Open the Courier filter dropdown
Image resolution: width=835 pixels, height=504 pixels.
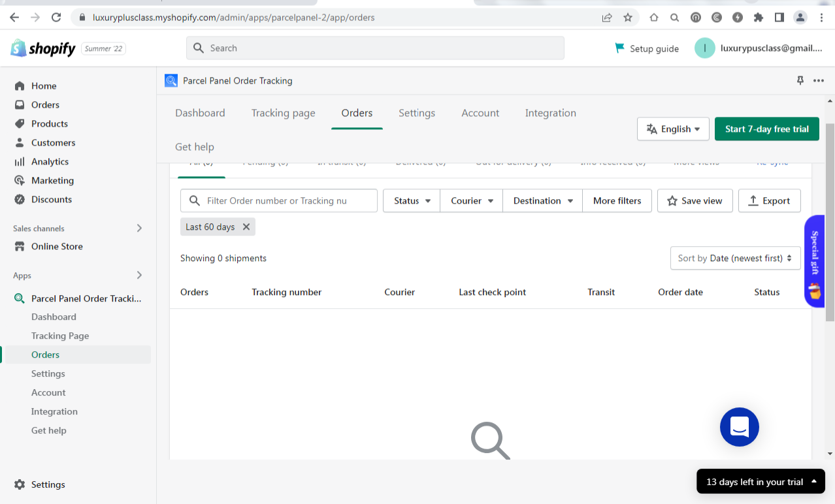pyautogui.click(x=471, y=200)
